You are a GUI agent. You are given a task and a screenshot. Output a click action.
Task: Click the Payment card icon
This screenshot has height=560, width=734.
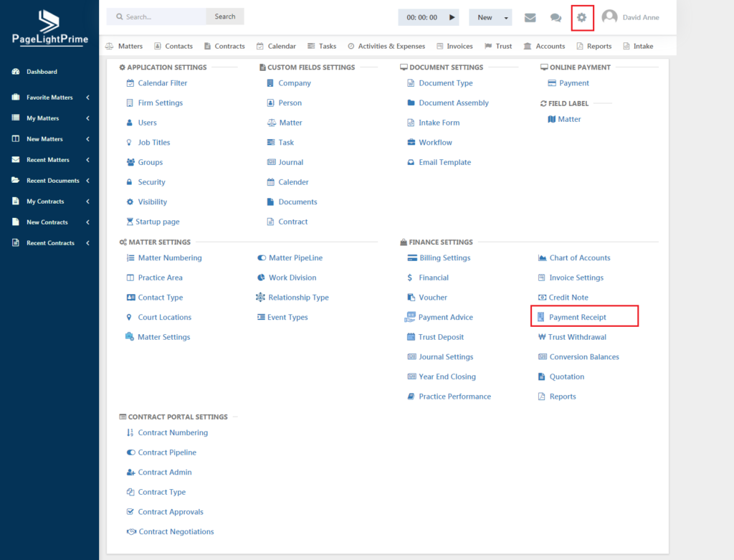pos(552,83)
